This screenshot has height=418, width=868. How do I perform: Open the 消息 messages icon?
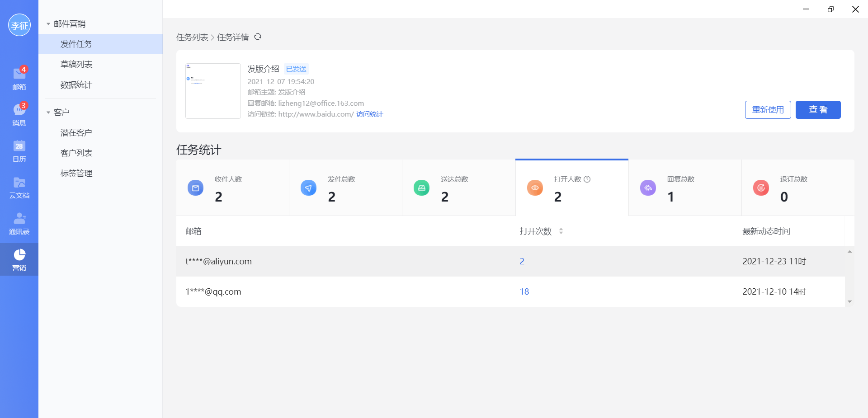pos(19,114)
